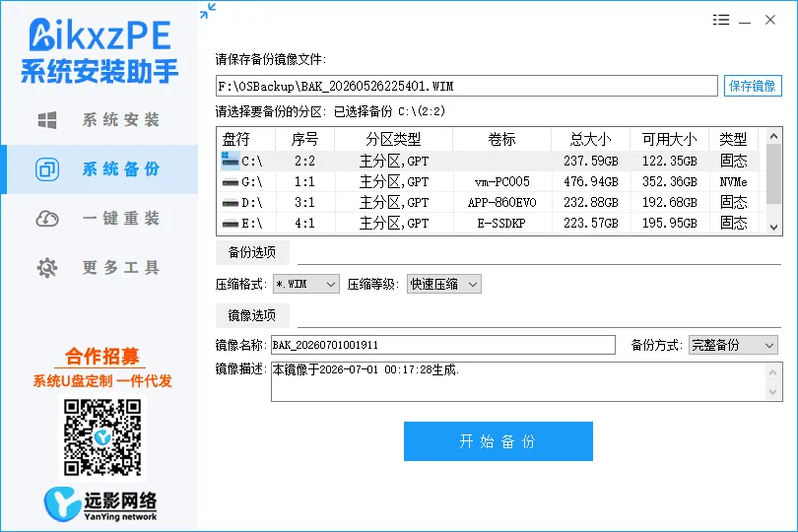Click the 序号 column header
The height and width of the screenshot is (532, 798).
[304, 139]
